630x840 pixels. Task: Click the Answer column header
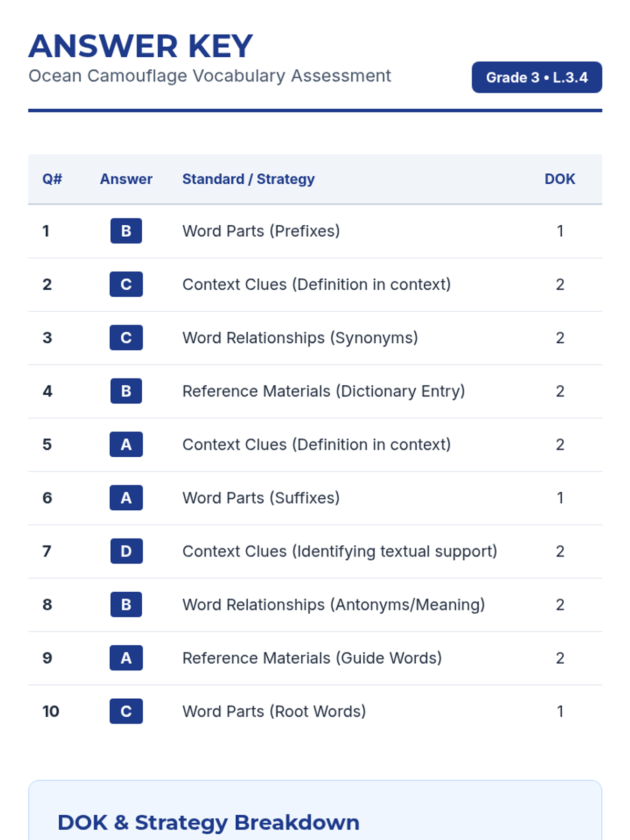[126, 179]
